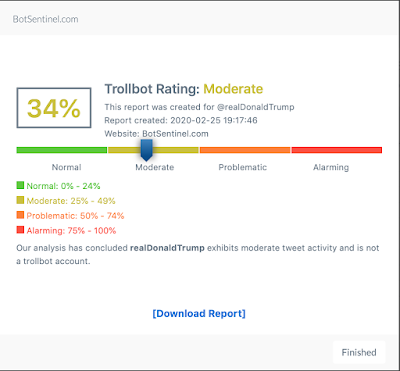Click the red Alarming bar segment
The image size is (400, 371).
coord(337,150)
